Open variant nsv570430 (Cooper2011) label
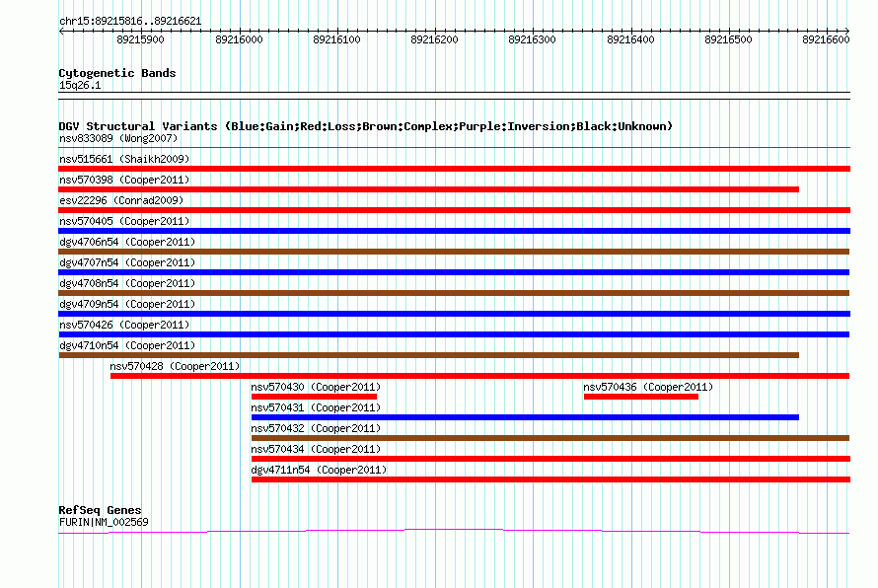878x588 pixels. click(316, 387)
